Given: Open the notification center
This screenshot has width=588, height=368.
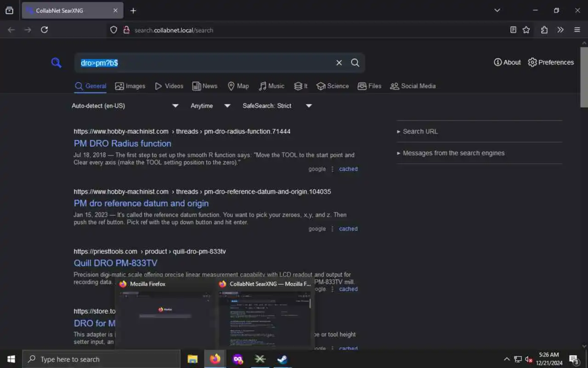Looking at the screenshot, I should tap(574, 359).
